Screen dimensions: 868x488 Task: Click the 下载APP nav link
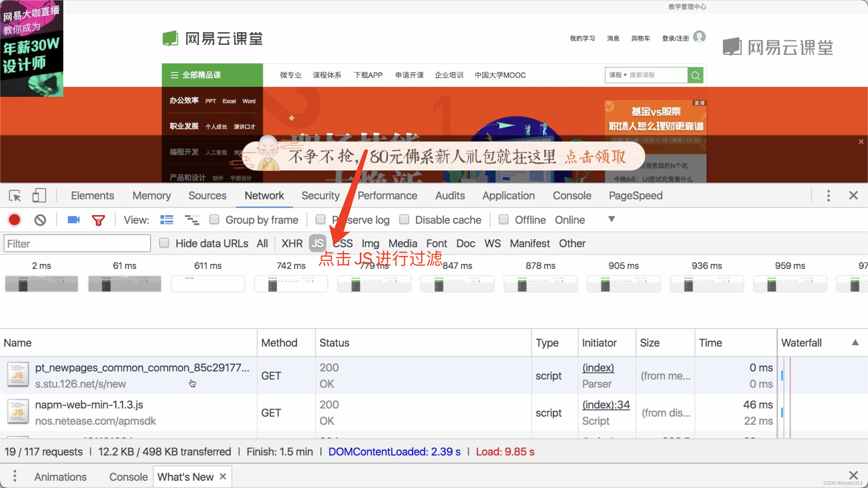pyautogui.click(x=368, y=75)
